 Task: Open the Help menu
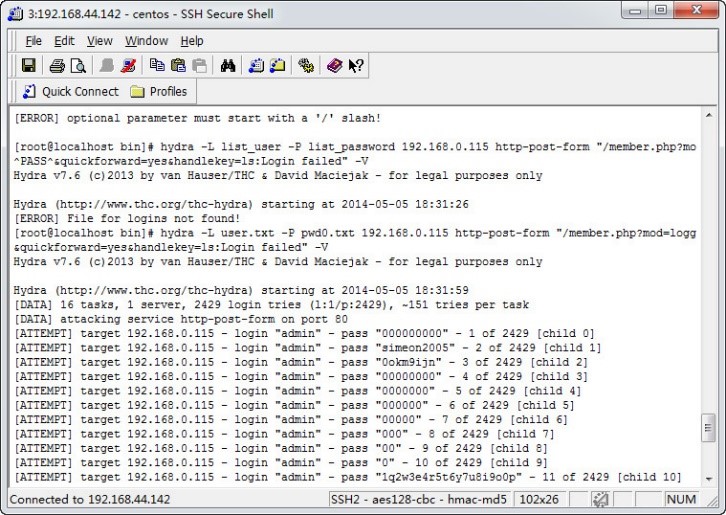[192, 41]
